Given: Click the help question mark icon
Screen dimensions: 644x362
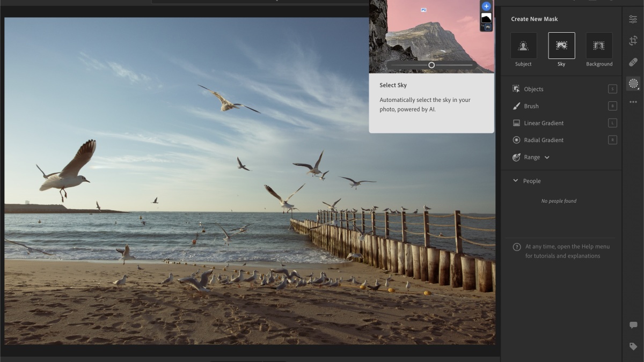Looking at the screenshot, I should coord(517,247).
